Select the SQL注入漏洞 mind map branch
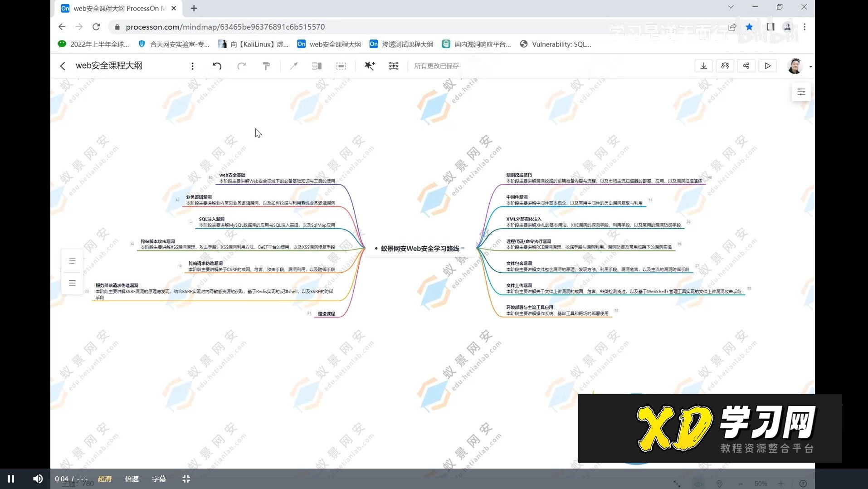Image resolution: width=868 pixels, height=489 pixels. tap(212, 219)
